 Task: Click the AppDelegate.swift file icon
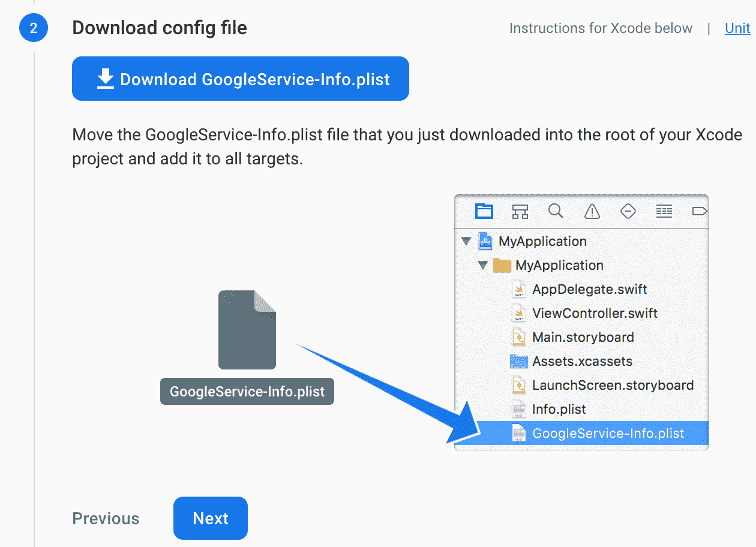(x=518, y=289)
